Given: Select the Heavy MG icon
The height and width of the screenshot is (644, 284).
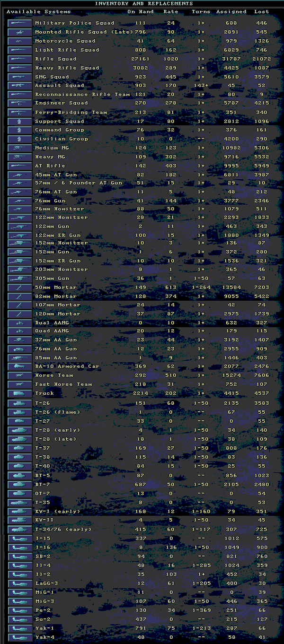Looking at the screenshot, I should pos(19,157).
